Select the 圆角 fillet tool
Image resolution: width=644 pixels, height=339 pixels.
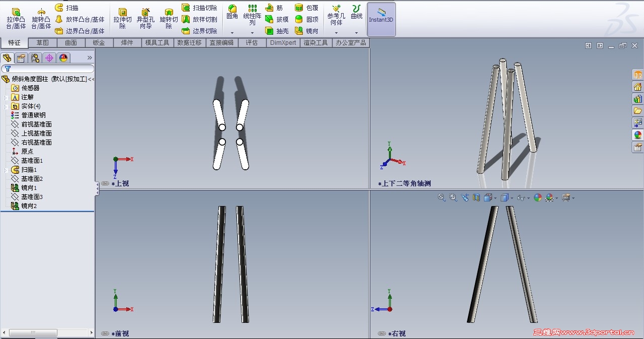(x=232, y=12)
